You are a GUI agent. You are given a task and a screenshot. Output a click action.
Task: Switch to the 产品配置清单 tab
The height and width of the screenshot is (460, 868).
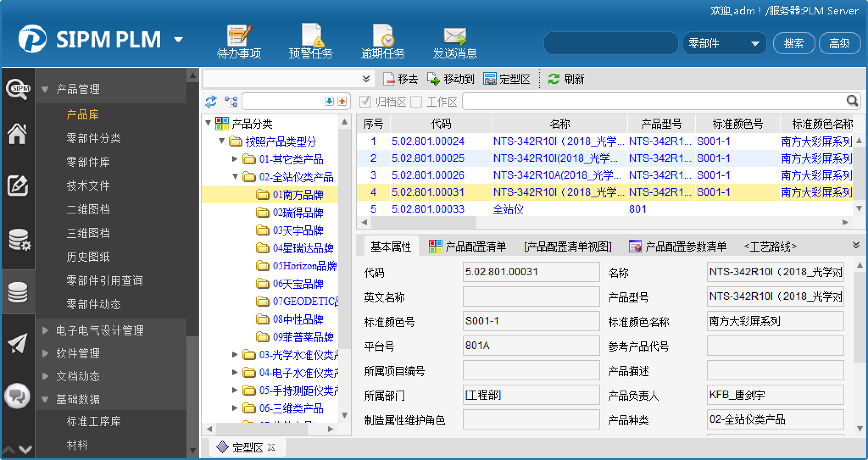467,247
